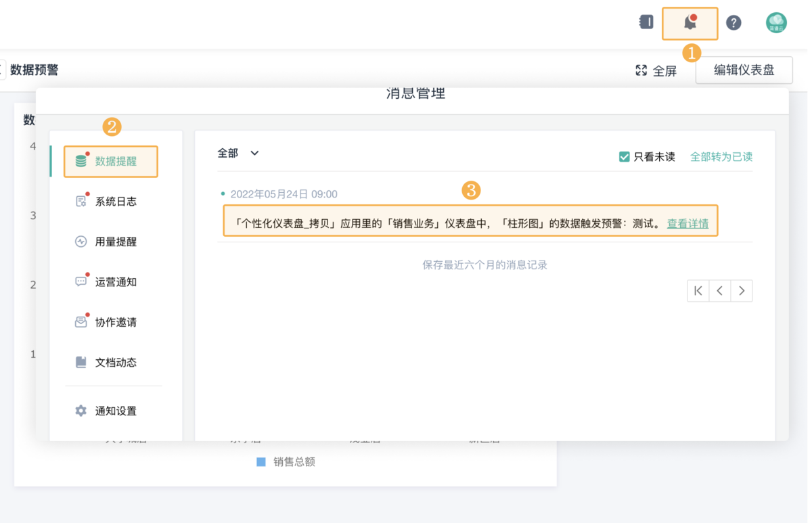Open 文档动态 section
Screen dimensions: 812x523
tap(115, 363)
